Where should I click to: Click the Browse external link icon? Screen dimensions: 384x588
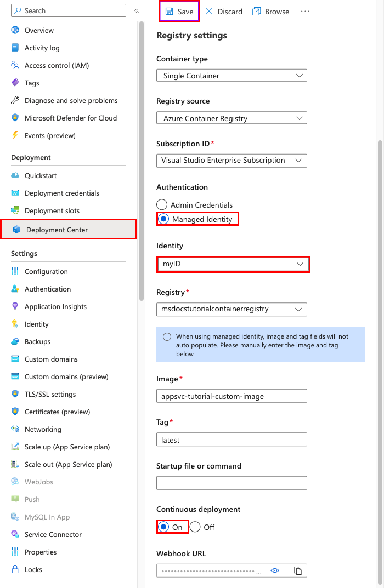click(256, 12)
